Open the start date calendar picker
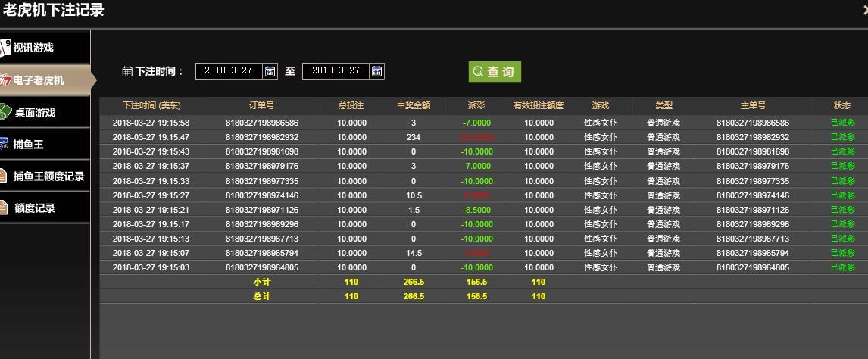868x359 pixels. [x=270, y=71]
